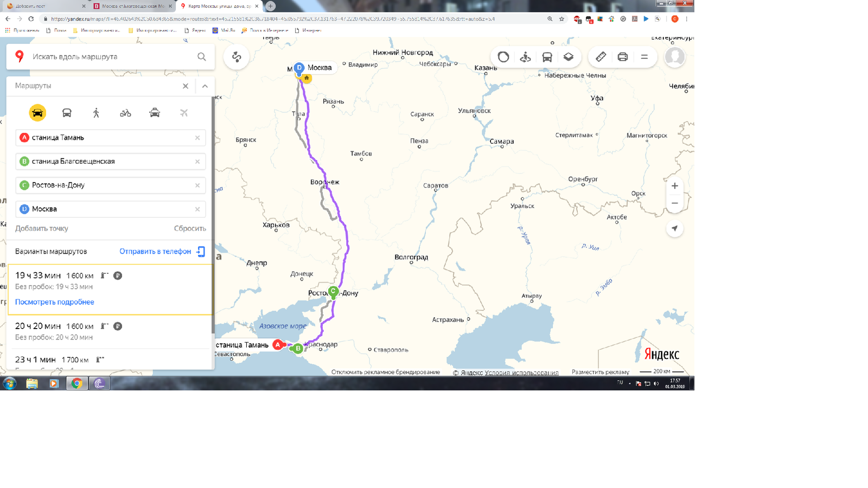The width and height of the screenshot is (868, 488).
Task: Open the Windows Start menu
Action: 9,383
